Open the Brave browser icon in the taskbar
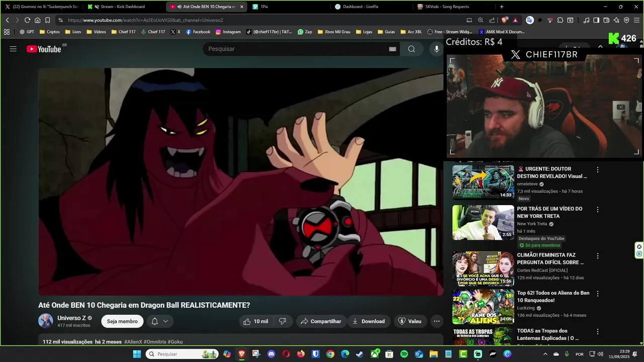 [x=242, y=354]
